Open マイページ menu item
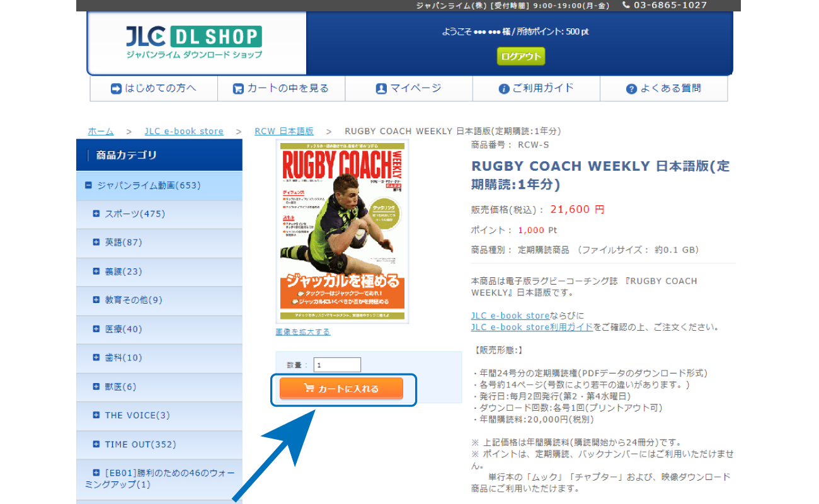 coord(409,88)
